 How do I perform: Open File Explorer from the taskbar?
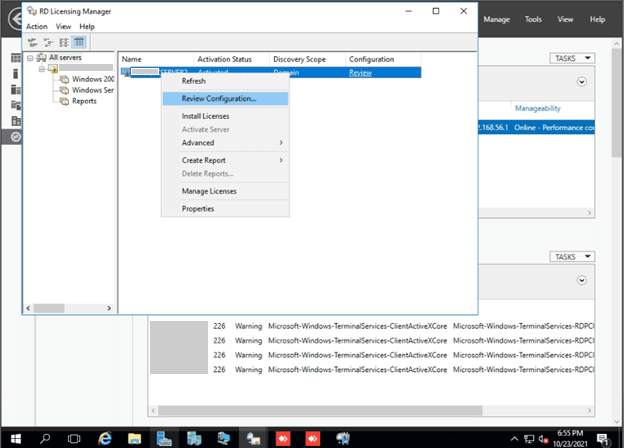point(135,438)
